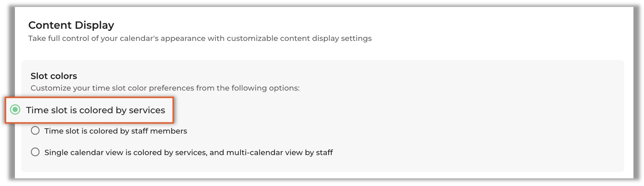The image size is (644, 186).
Task: Select the staff members radio button
Action: (x=35, y=131)
